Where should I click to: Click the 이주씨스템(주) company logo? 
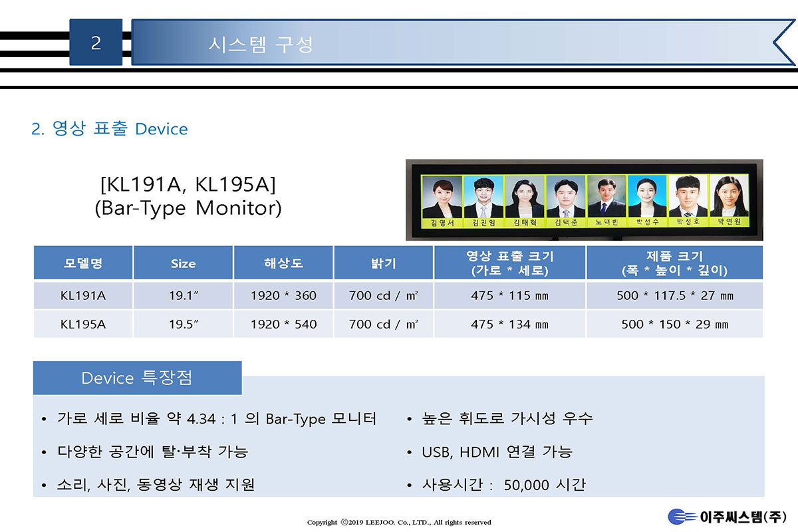click(x=727, y=517)
